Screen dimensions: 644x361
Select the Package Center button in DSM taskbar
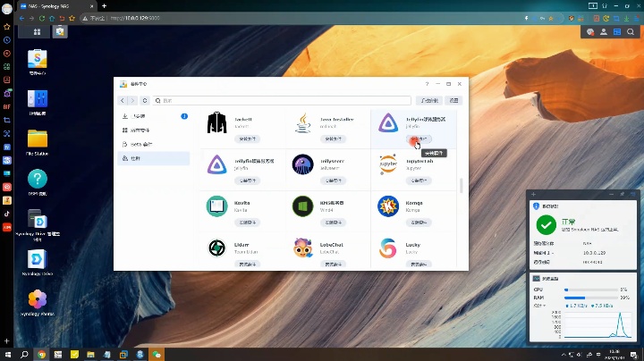(x=60, y=31)
